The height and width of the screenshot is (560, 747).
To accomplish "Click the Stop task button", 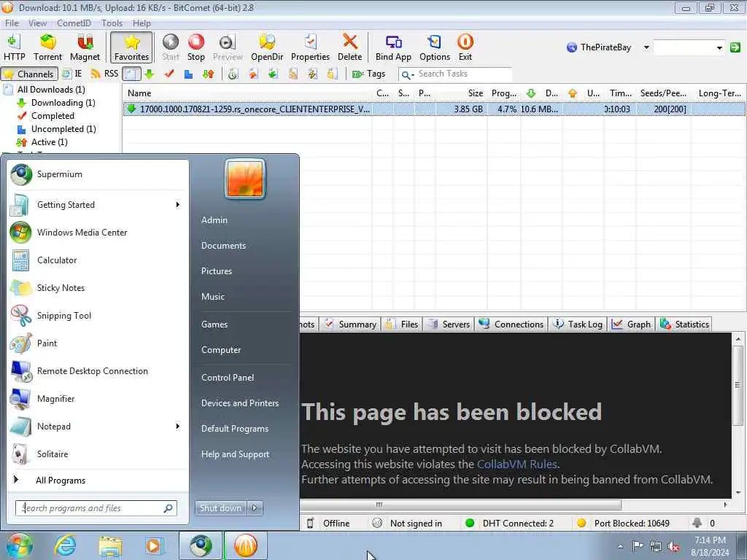I will pos(196,47).
